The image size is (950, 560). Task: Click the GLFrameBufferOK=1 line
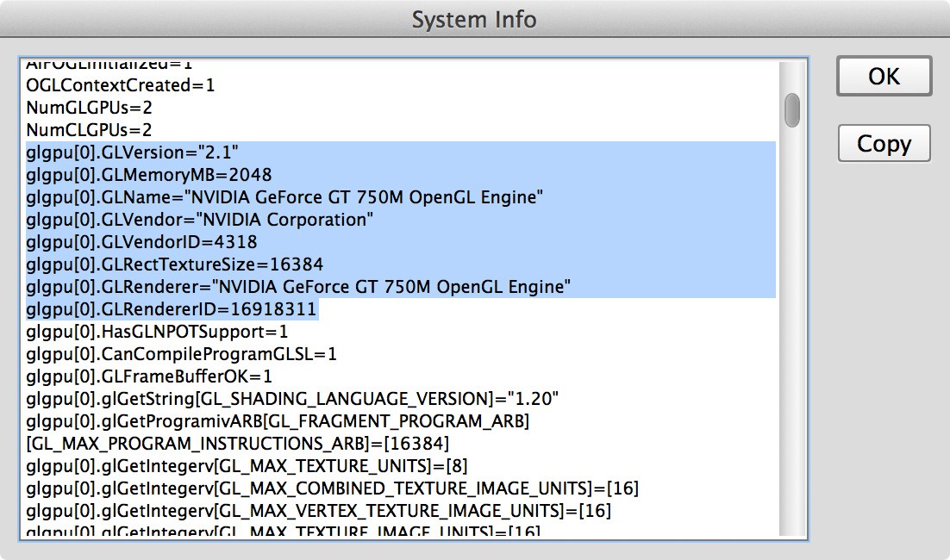click(149, 376)
